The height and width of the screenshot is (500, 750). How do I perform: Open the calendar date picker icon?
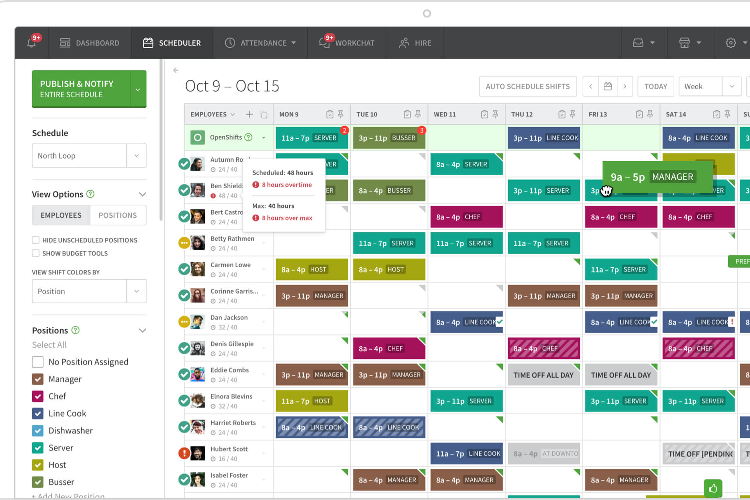pyautogui.click(x=608, y=86)
